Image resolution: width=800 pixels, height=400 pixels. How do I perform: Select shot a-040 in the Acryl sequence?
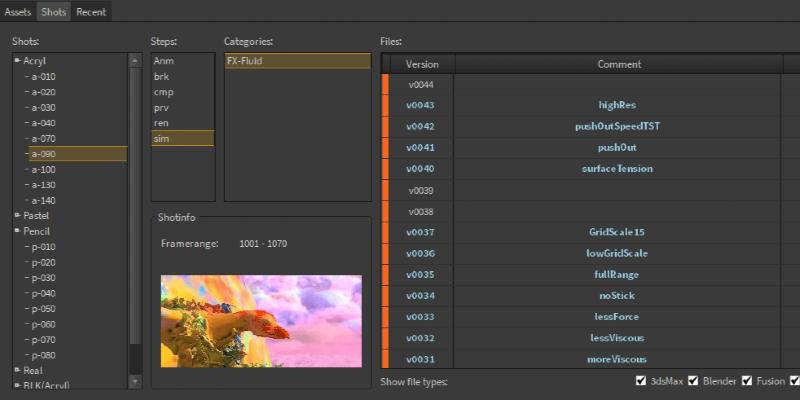(x=43, y=123)
